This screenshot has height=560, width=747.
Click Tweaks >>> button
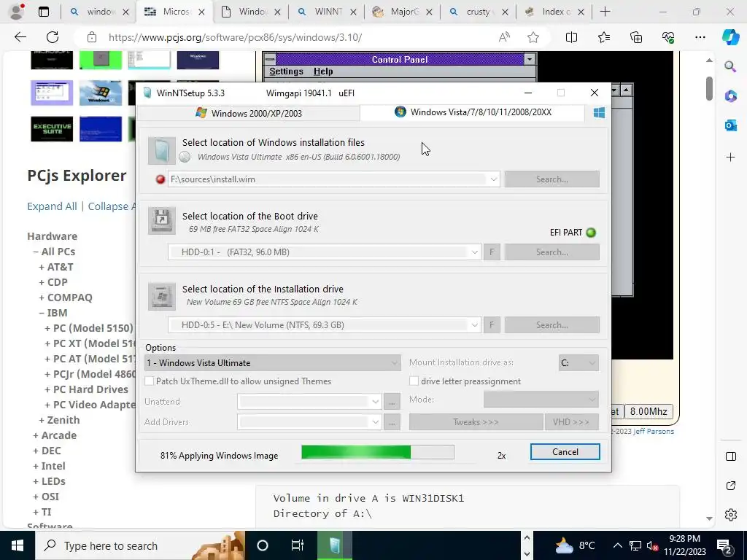tap(476, 422)
